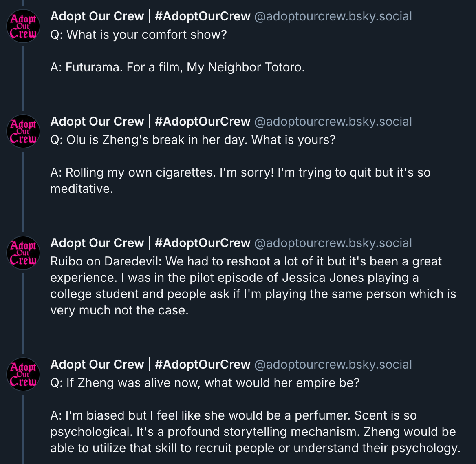Screen dimensions: 476x464
Task: Open the post about rolling cigarettes being meditative
Action: (240, 172)
